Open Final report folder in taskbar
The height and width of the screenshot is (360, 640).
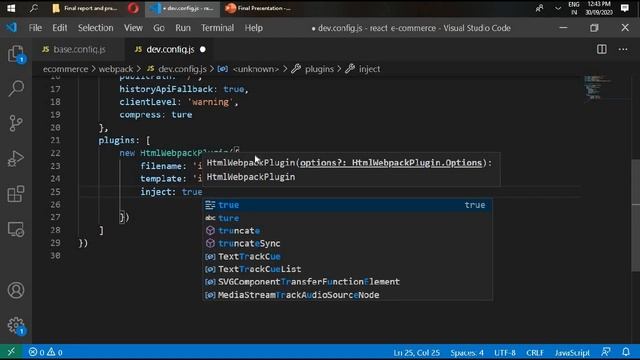click(x=85, y=8)
